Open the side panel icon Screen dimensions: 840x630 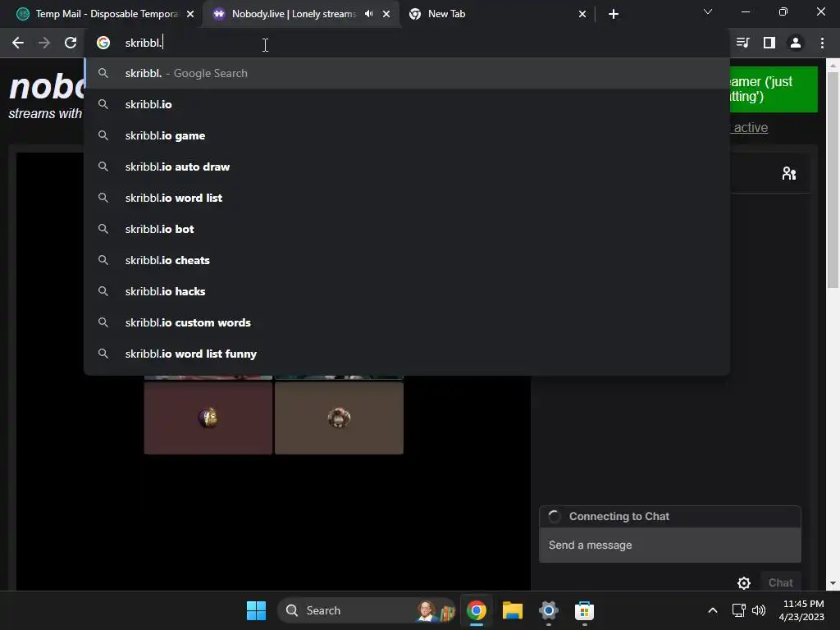(769, 43)
